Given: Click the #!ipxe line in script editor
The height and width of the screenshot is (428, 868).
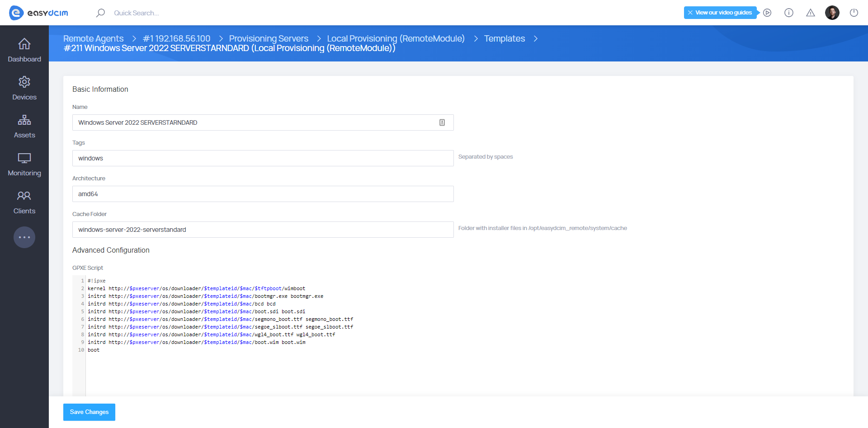Looking at the screenshot, I should [96, 281].
